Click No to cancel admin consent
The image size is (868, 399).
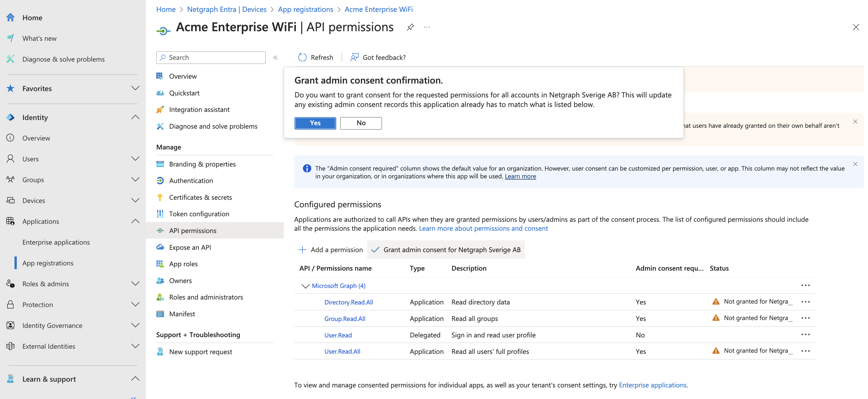(361, 123)
